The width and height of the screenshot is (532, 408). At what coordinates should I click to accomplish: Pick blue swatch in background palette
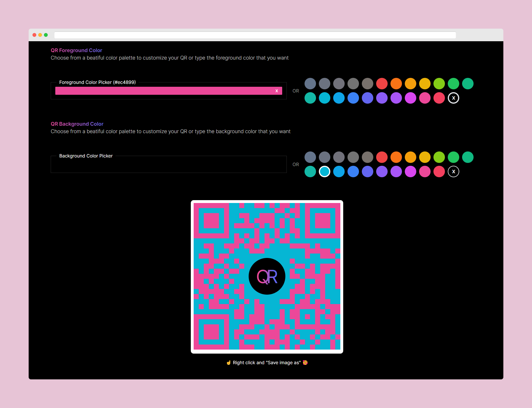[x=353, y=172]
